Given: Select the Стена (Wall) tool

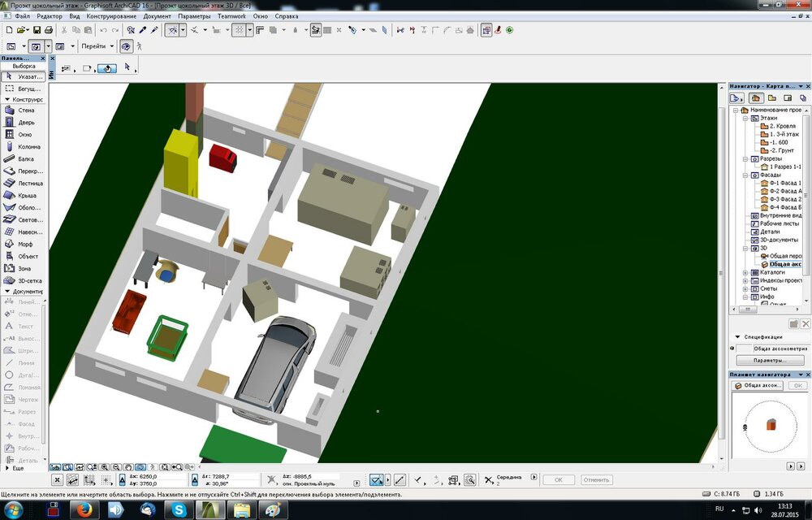Looking at the screenshot, I should [23, 110].
